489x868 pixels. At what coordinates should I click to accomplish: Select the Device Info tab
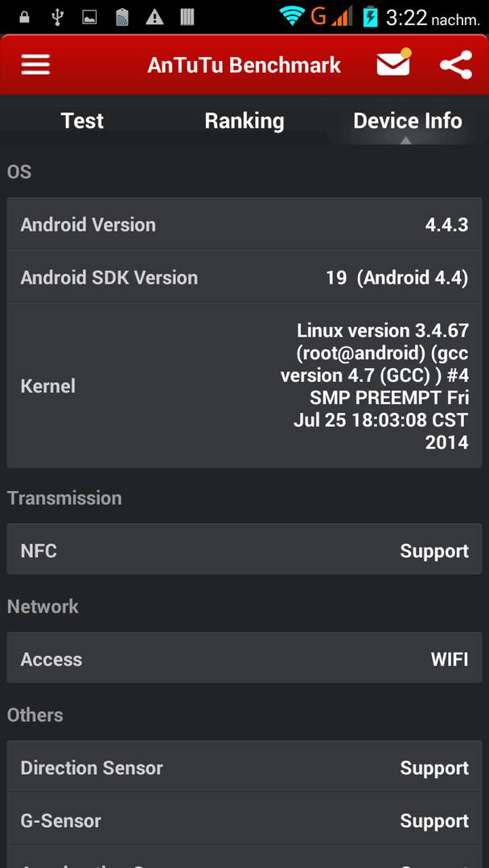(408, 121)
